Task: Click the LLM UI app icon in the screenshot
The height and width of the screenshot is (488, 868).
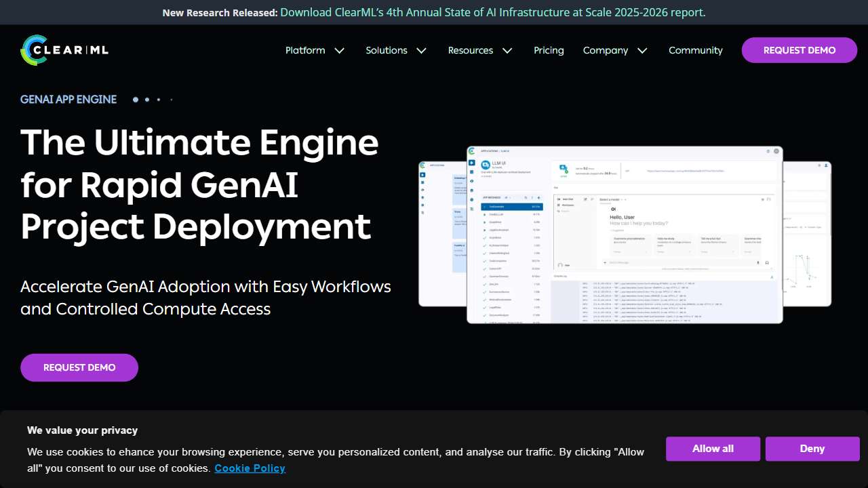Action: tap(486, 165)
